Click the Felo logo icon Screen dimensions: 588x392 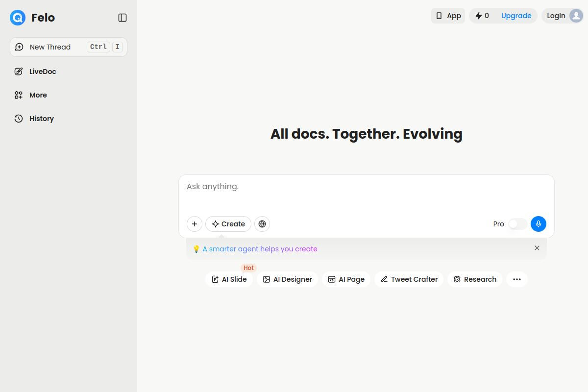(18, 18)
